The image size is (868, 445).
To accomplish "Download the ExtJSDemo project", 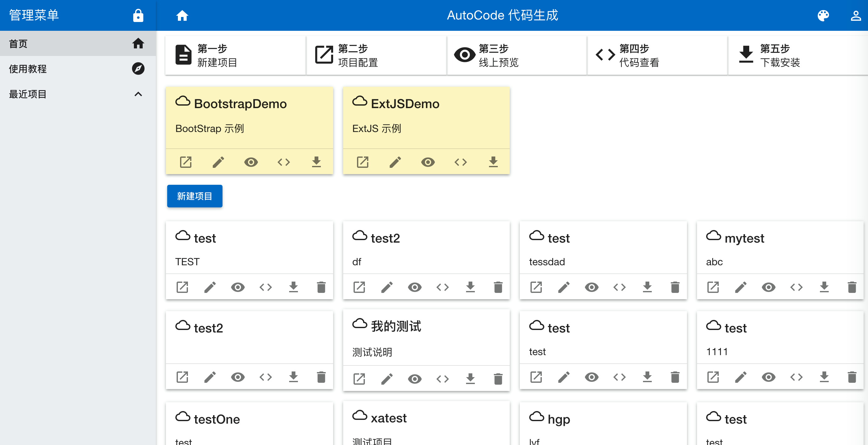I will [493, 162].
